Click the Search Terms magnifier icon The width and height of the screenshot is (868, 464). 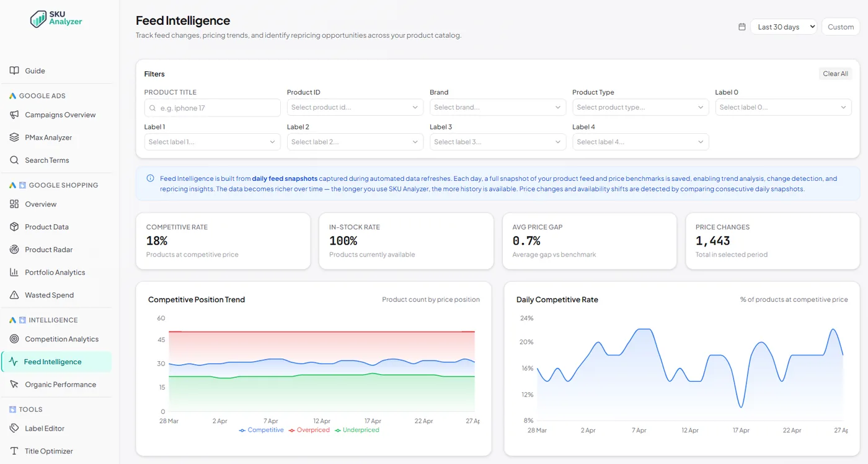(x=14, y=160)
